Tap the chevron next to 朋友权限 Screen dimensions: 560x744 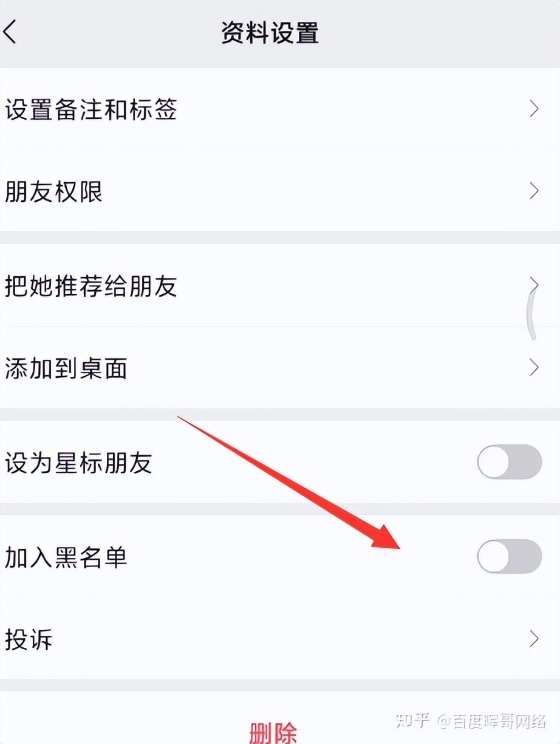(x=534, y=191)
